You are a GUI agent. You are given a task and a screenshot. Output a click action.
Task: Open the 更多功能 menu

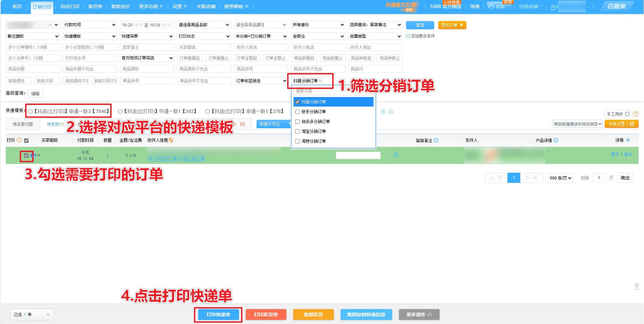click(151, 6)
